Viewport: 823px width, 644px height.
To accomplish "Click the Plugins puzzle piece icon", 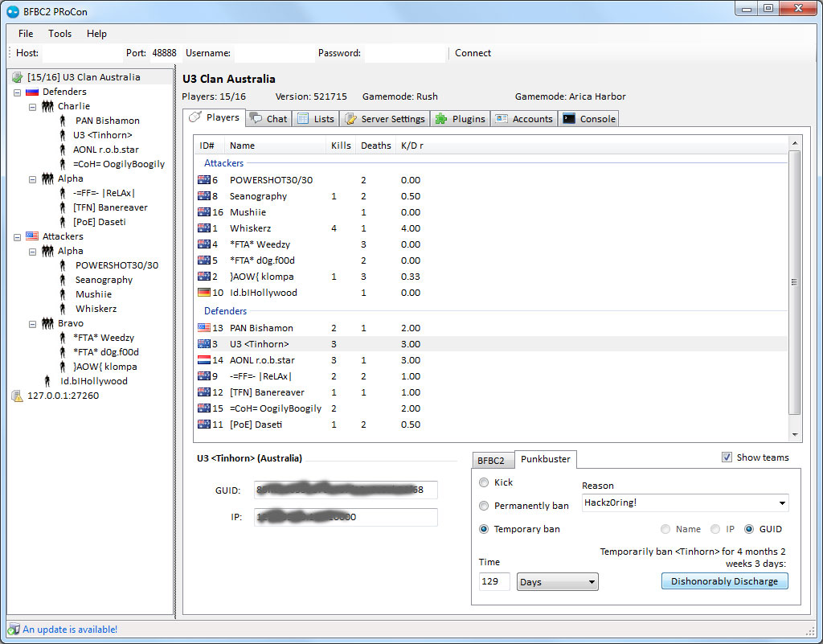I will pyautogui.click(x=441, y=119).
